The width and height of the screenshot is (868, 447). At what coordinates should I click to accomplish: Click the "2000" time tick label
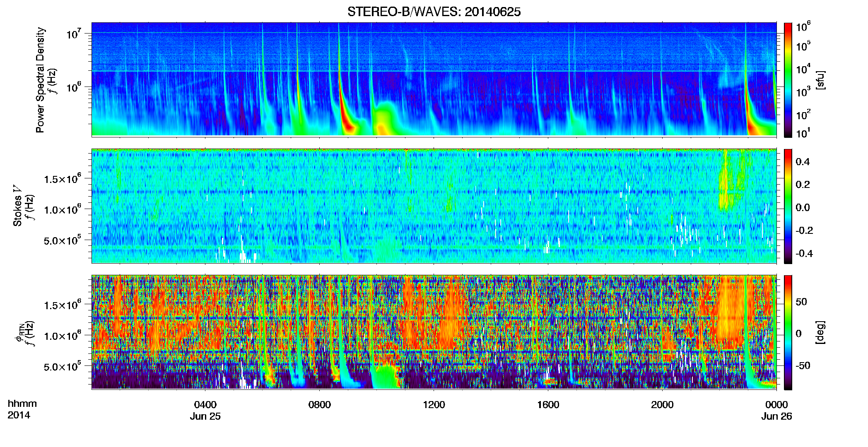tap(662, 404)
